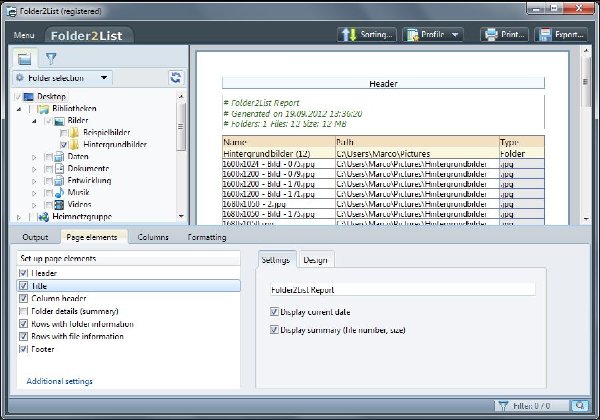Open the Additional settings link
This screenshot has height=420, width=600.
tap(59, 381)
